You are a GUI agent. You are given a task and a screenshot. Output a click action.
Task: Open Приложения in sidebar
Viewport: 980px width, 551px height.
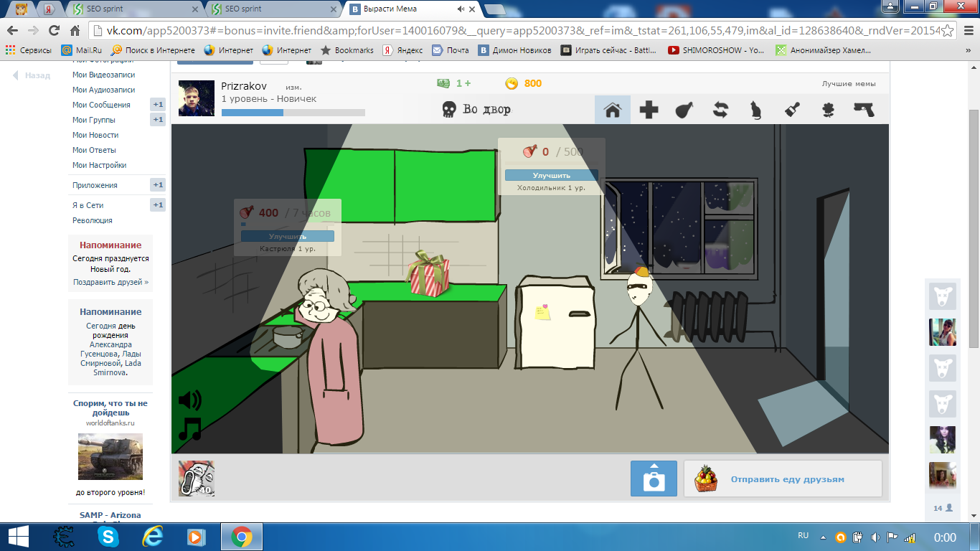[x=95, y=185]
